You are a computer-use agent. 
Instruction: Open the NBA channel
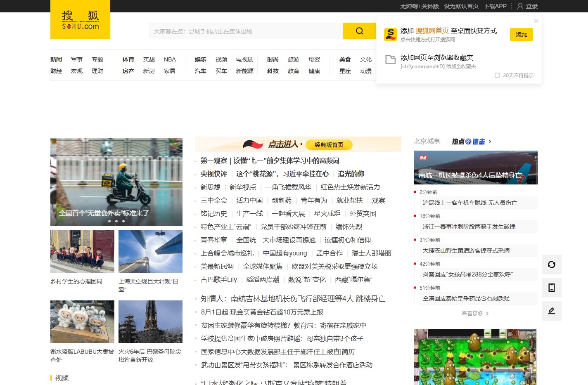coord(170,59)
